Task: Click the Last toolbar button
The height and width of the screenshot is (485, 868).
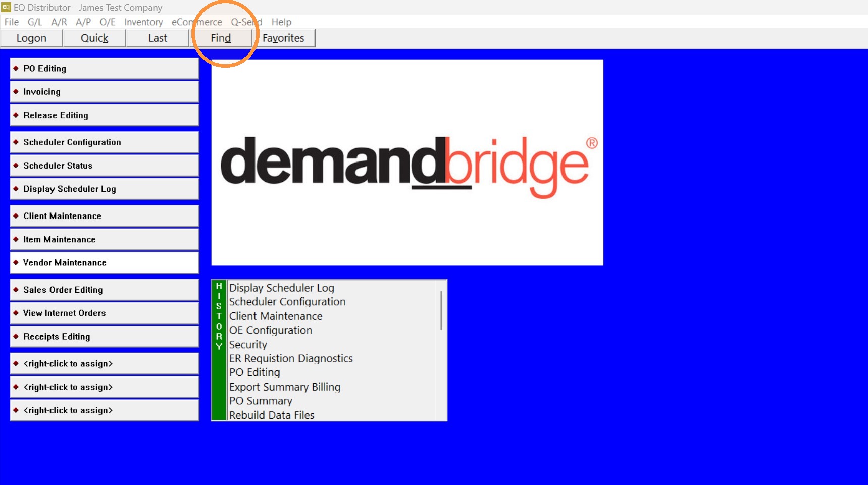Action: click(158, 38)
